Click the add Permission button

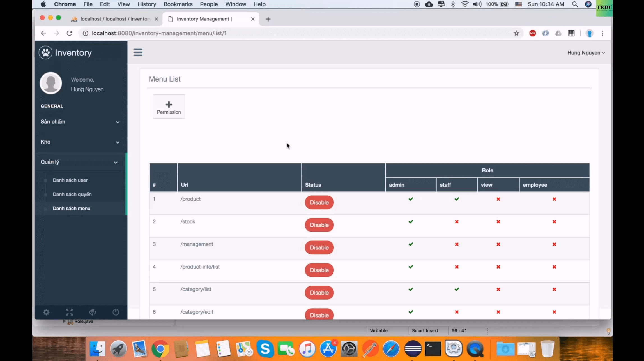[169, 107]
